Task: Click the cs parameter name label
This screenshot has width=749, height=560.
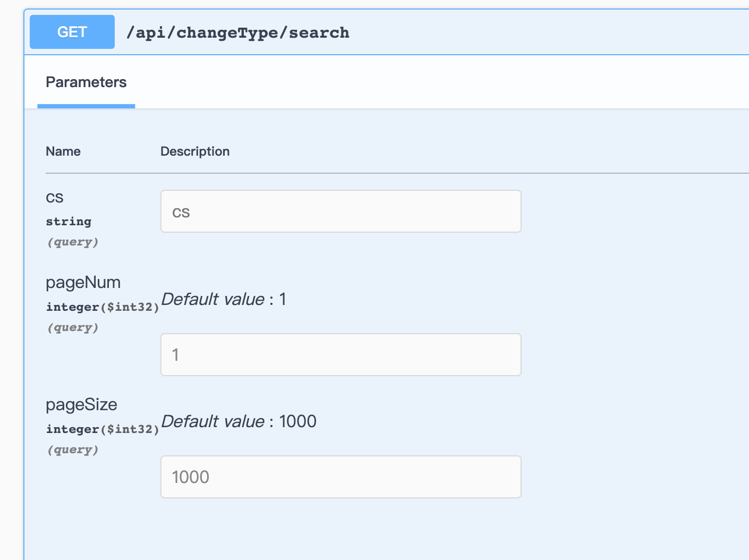Action: (55, 198)
